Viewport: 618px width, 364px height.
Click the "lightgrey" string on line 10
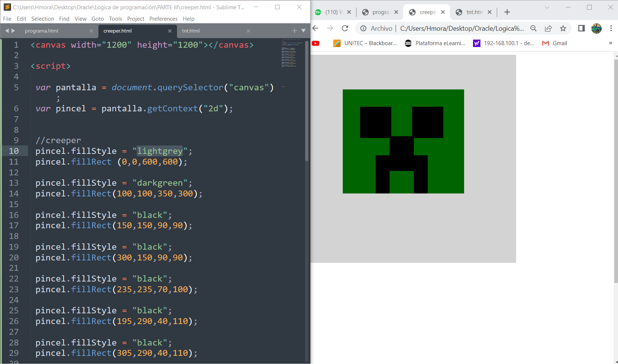tap(160, 151)
